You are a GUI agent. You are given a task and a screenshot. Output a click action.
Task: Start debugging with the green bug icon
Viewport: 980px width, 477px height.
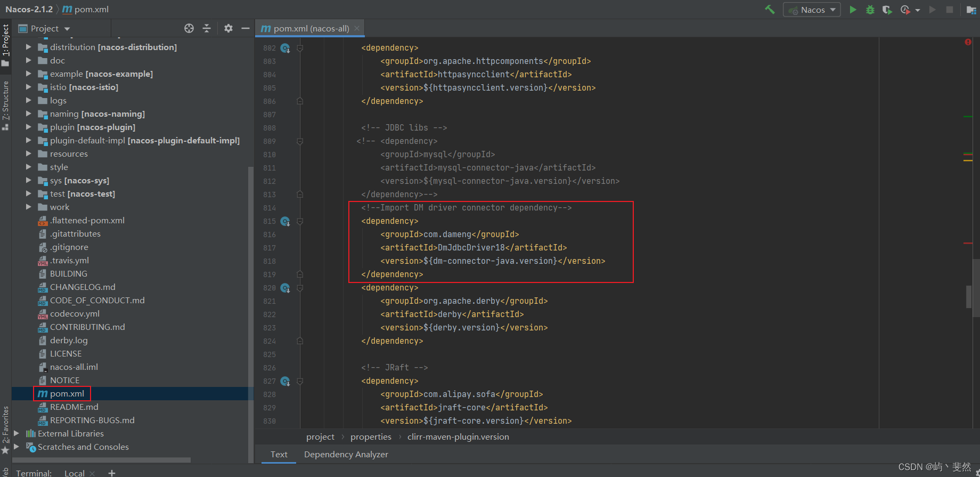870,10
